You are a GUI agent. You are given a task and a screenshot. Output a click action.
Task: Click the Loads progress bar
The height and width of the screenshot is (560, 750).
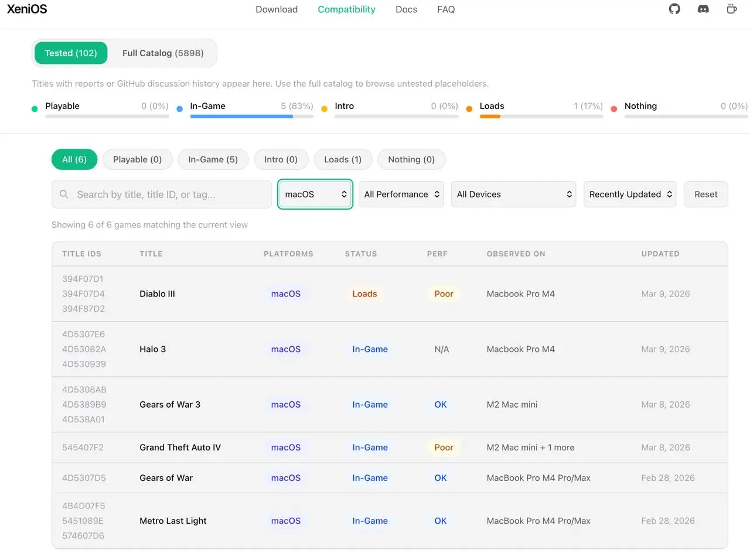(541, 117)
